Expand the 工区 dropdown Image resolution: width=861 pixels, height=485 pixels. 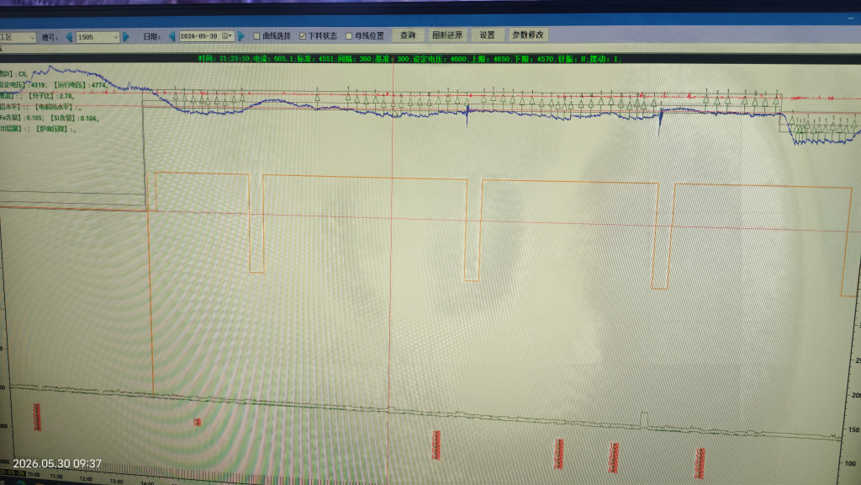click(18, 37)
